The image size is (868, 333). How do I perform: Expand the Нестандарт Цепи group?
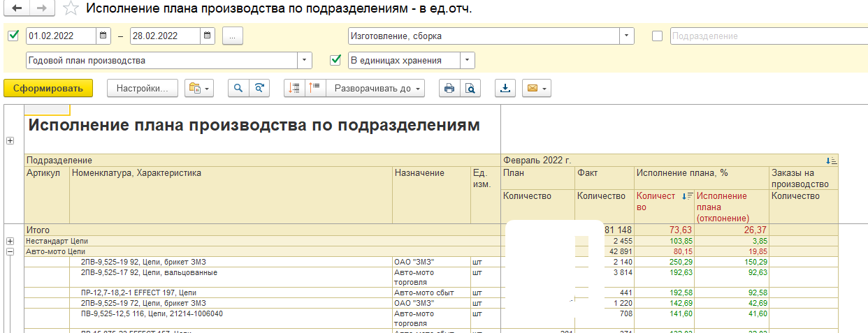click(10, 241)
